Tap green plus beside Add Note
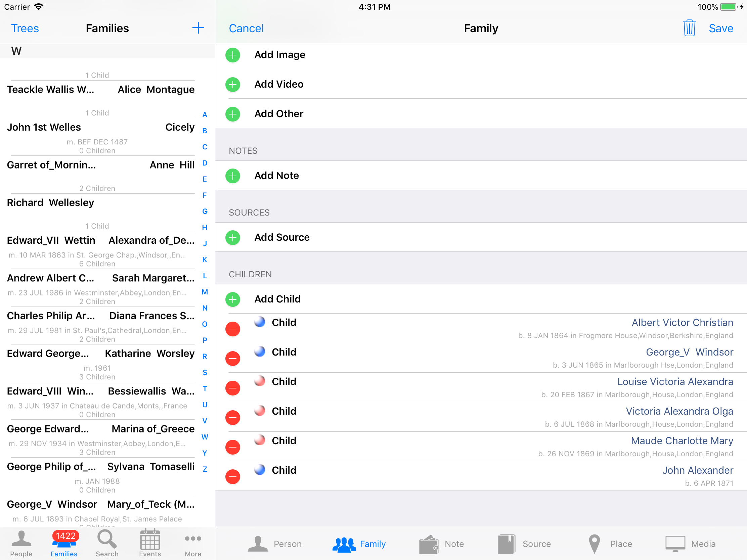This screenshot has height=560, width=747. click(233, 176)
